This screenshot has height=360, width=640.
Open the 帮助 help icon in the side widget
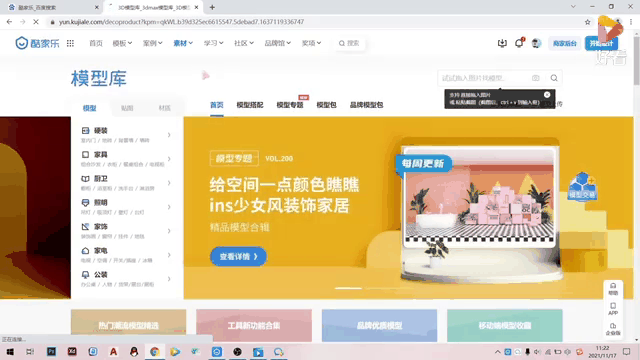(x=613, y=289)
